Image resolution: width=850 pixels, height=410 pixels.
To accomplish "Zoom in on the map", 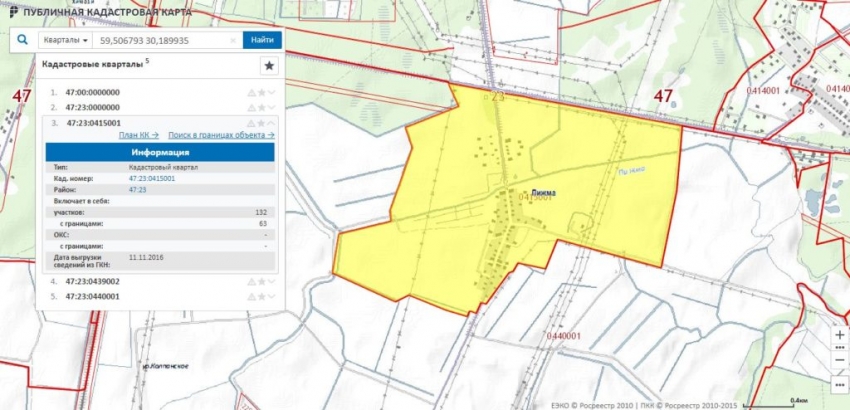I will tap(838, 334).
